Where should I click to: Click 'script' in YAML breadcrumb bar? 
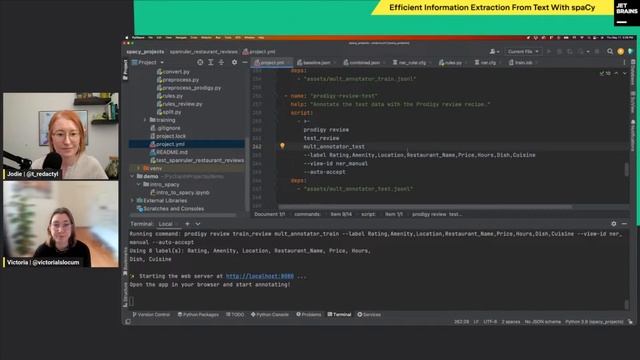[x=368, y=214]
